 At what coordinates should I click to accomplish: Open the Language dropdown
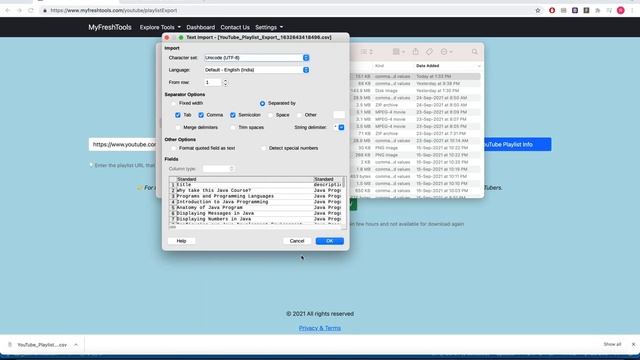pos(257,70)
